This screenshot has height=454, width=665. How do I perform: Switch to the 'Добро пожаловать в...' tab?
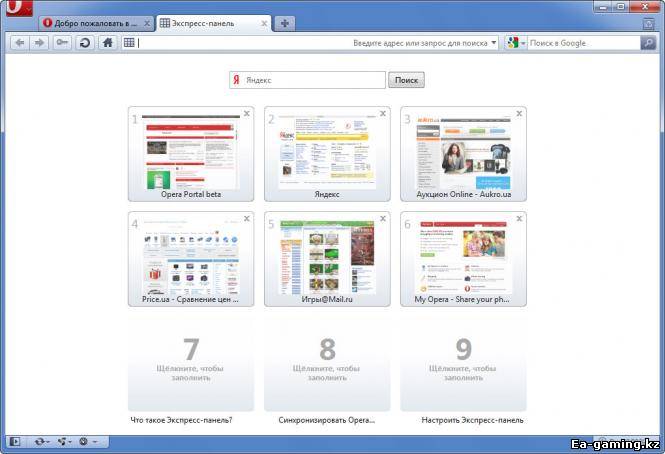[96, 23]
